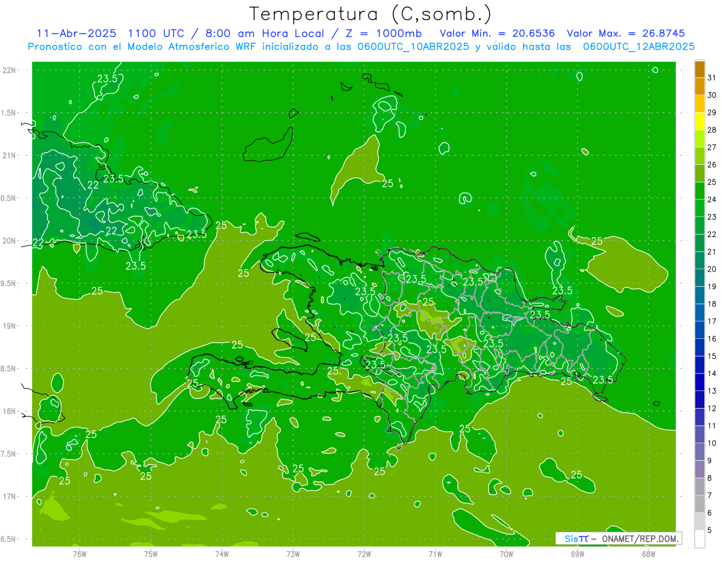The image size is (728, 562).
Task: Click the legend scale value '7'
Action: (x=709, y=495)
